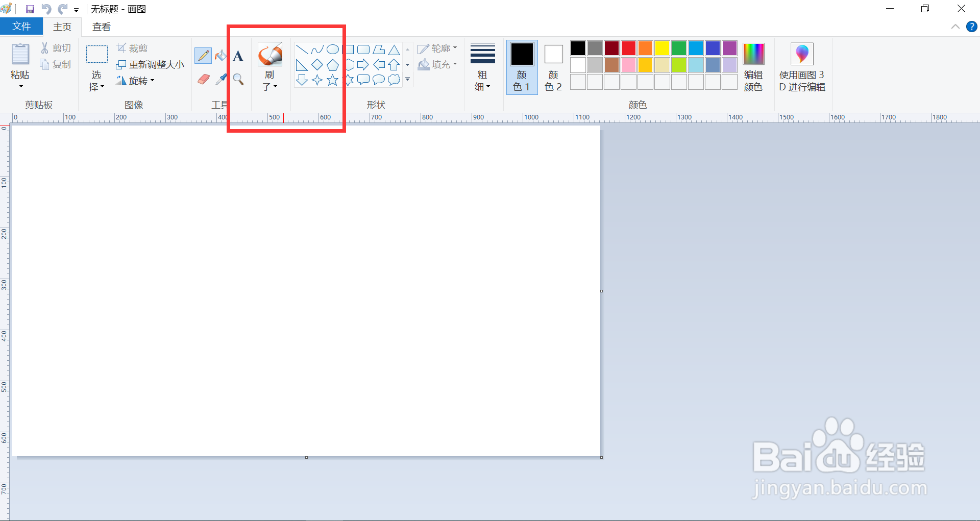
Task: Choose the Oval shape
Action: pos(332,49)
